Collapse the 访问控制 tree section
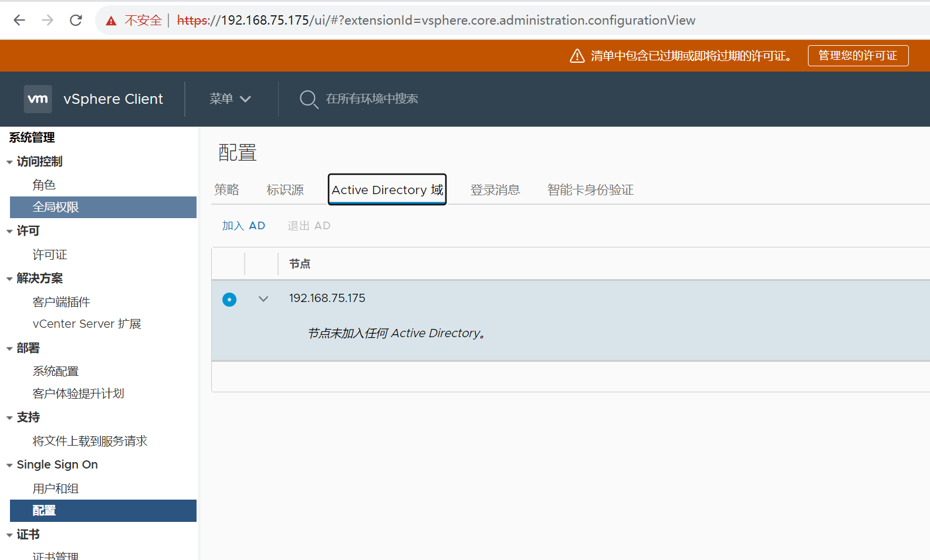Image resolution: width=930 pixels, height=560 pixels. tap(9, 162)
